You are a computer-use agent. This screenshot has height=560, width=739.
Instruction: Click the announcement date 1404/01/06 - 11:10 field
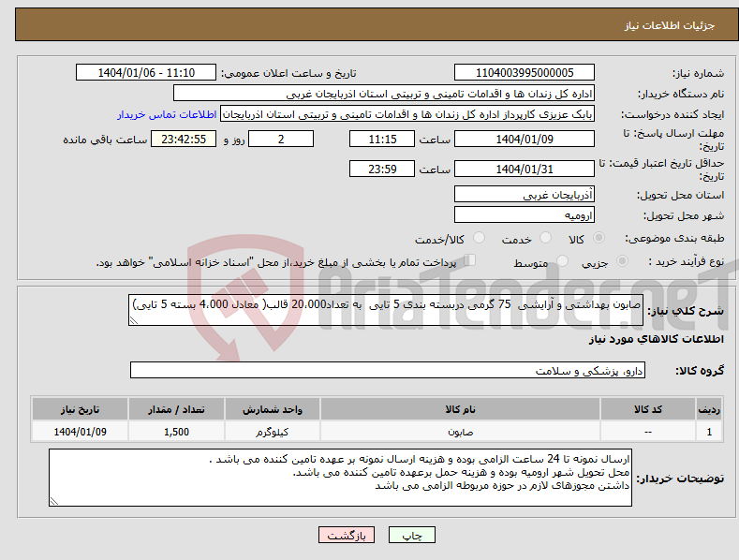pos(145,73)
